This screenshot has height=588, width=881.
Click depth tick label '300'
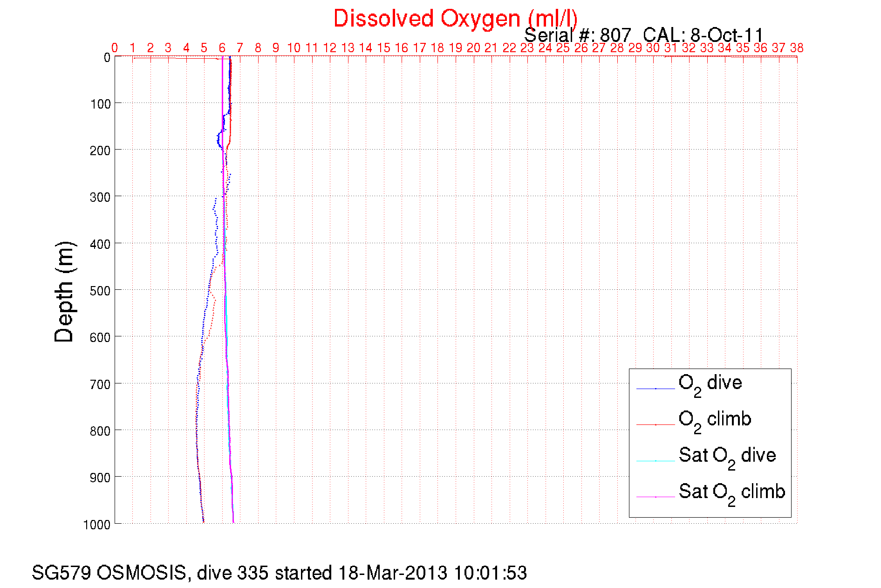(101, 197)
